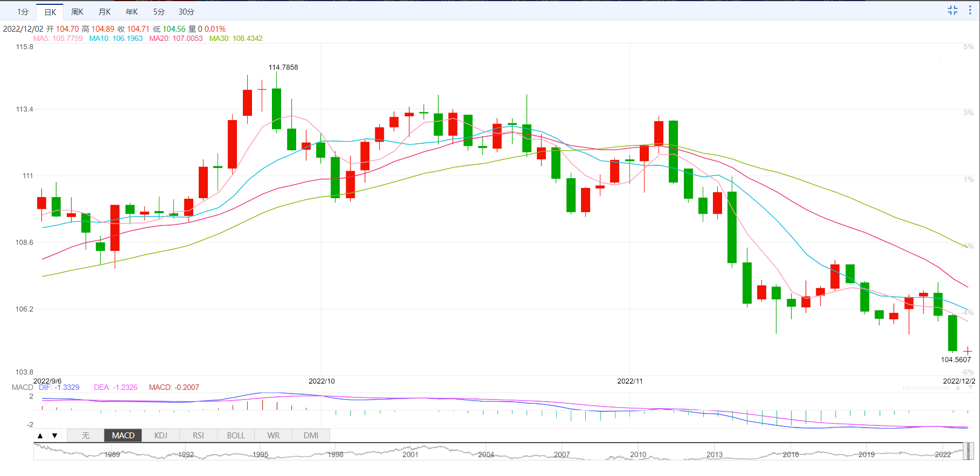Click the MA5: 105.7759 legend

pos(58,38)
